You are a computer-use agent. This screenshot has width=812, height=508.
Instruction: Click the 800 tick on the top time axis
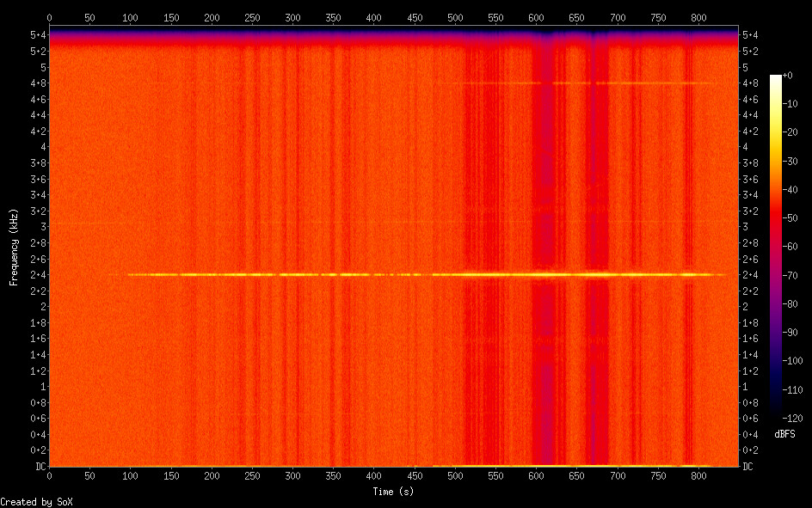[698, 17]
